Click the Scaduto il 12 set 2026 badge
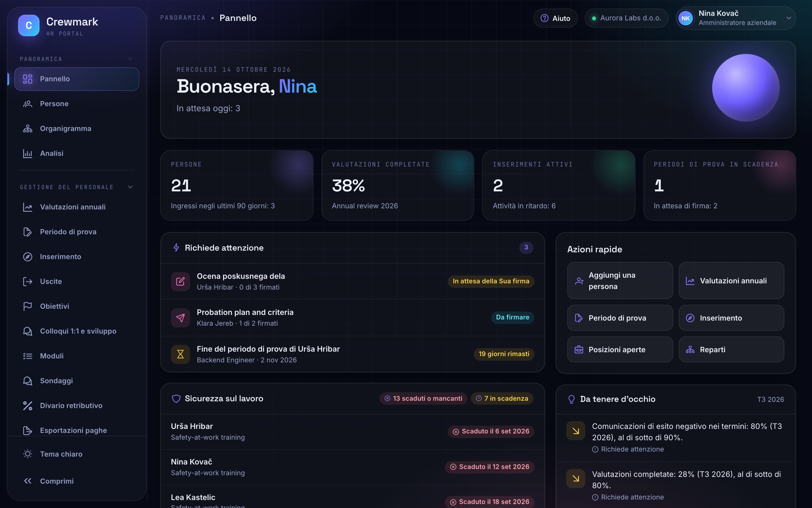Image resolution: width=812 pixels, height=508 pixels. [490, 467]
